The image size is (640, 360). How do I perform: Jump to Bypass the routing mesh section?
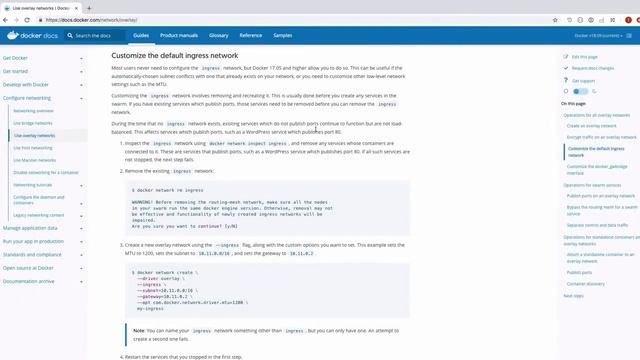click(602, 210)
